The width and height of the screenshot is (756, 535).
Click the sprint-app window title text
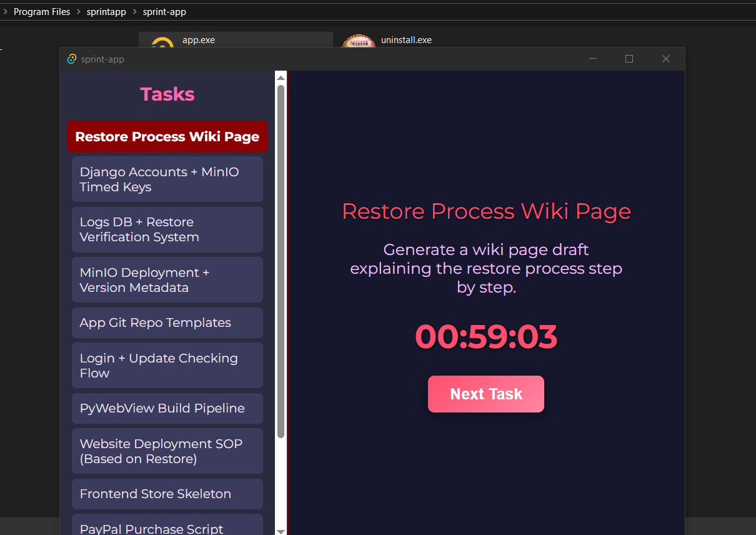coord(102,59)
